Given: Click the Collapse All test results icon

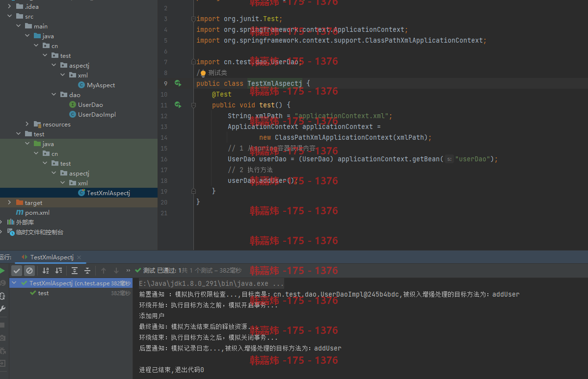Looking at the screenshot, I should 87,270.
